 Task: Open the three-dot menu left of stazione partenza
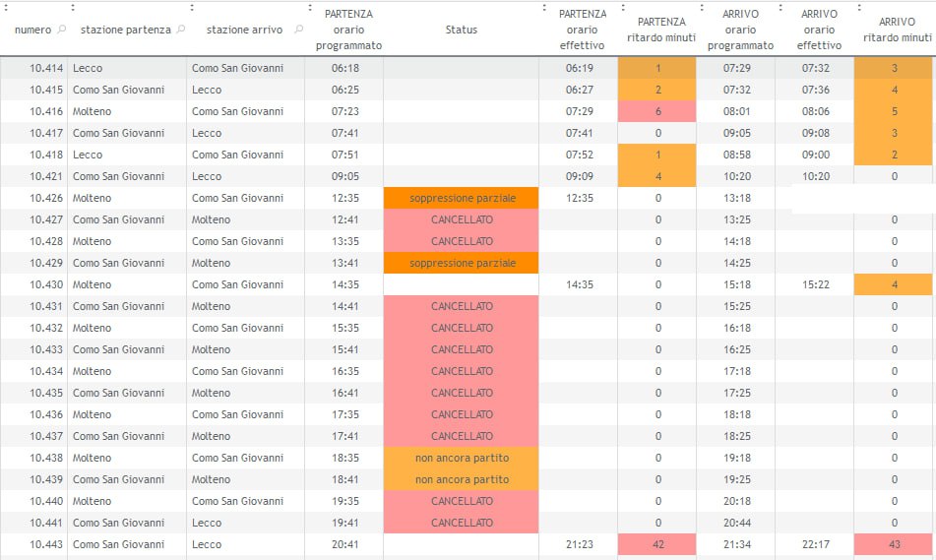(x=72, y=8)
